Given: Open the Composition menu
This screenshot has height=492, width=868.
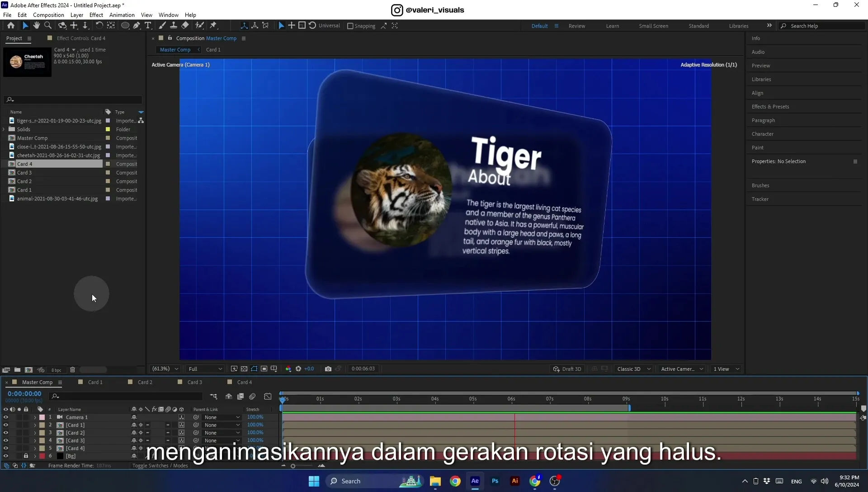Looking at the screenshot, I should pos(48,15).
